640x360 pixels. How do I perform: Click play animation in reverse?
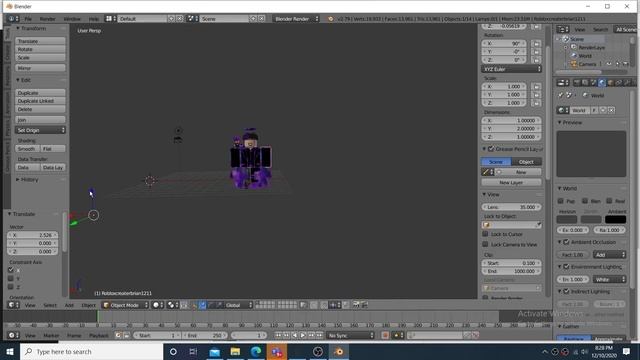pos(295,335)
